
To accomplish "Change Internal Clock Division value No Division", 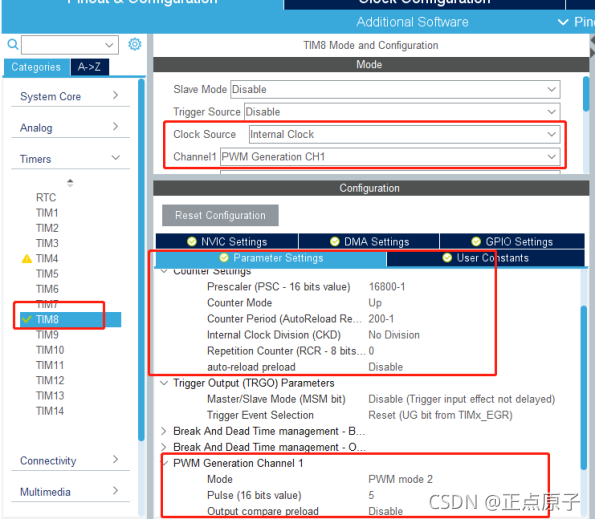I will pyautogui.click(x=394, y=335).
